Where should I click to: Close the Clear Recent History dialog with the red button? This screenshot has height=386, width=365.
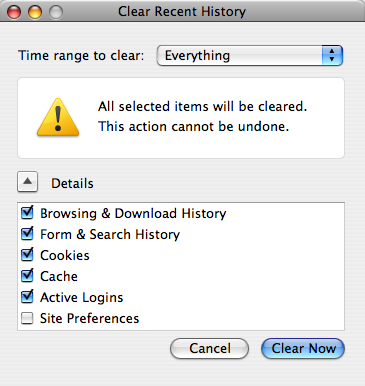(14, 12)
